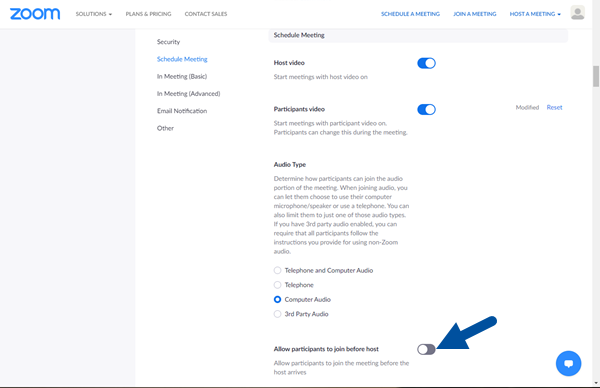This screenshot has width=600, height=388.
Task: Go to the Security settings section
Action: (x=168, y=42)
